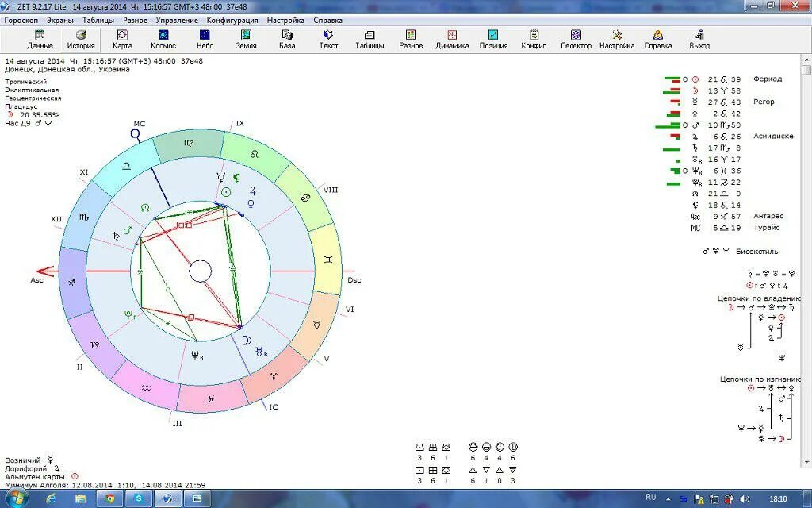Open the Разное menu in menu bar

pos(135,20)
